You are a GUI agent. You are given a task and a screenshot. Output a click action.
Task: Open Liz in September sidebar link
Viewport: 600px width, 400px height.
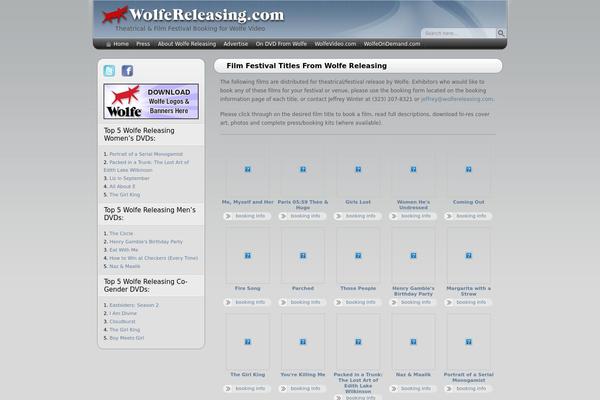click(x=129, y=178)
